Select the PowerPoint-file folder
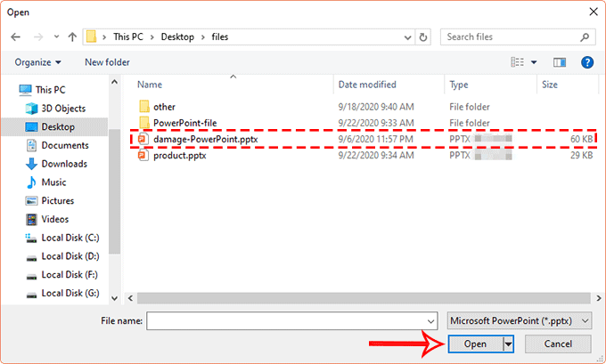 pyautogui.click(x=185, y=123)
